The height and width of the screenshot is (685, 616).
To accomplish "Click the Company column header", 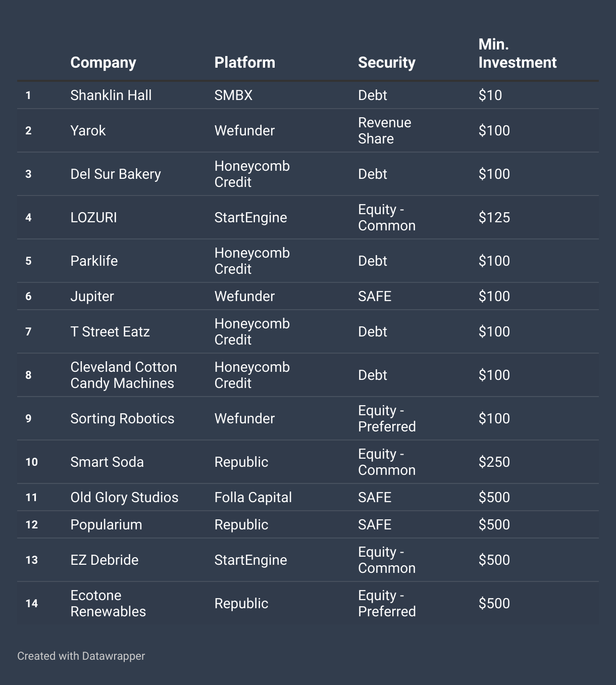I will point(103,63).
